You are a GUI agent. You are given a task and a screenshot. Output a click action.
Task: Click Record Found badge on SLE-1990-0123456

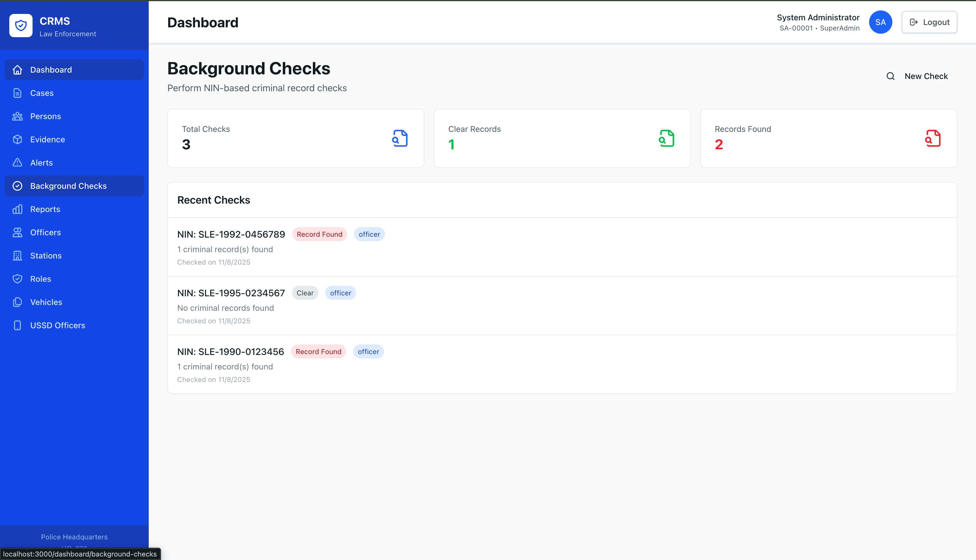(318, 351)
